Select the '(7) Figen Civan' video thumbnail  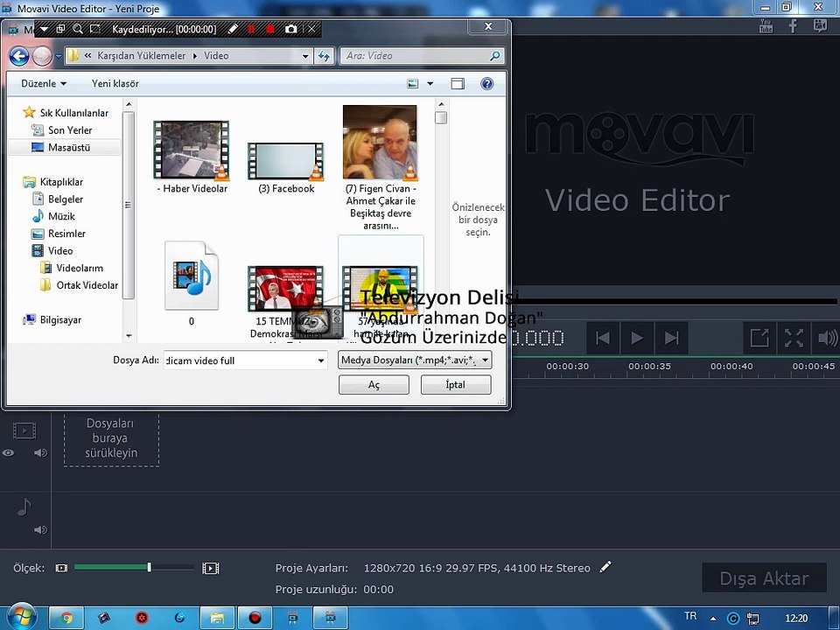(x=380, y=143)
